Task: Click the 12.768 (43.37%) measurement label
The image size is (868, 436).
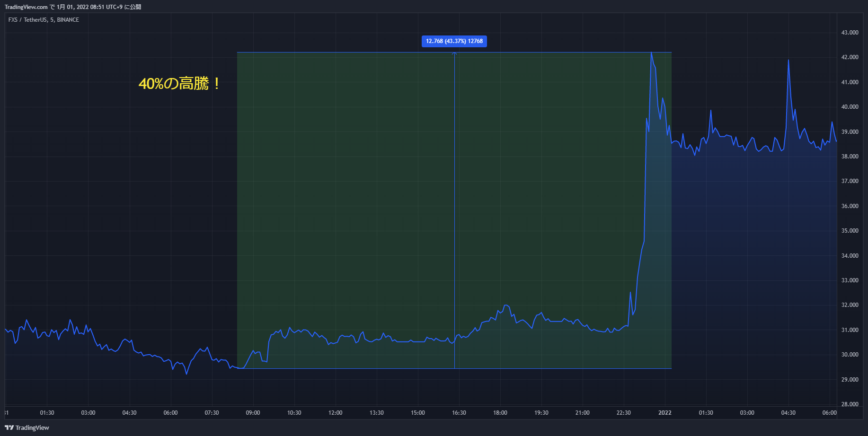Action: point(454,41)
